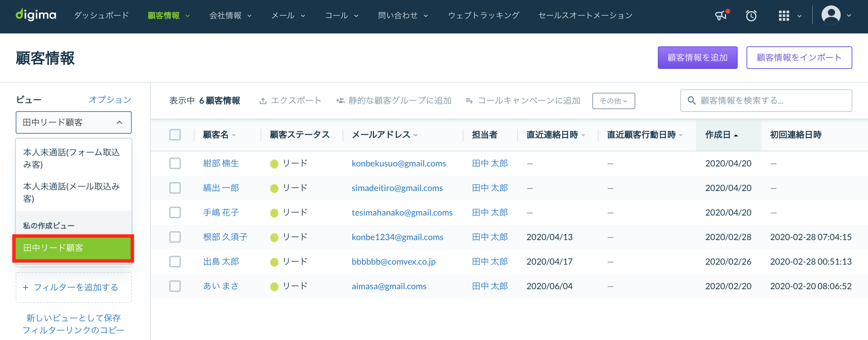The image size is (868, 340).
Task: Open the megaphone announcements icon
Action: [721, 15]
